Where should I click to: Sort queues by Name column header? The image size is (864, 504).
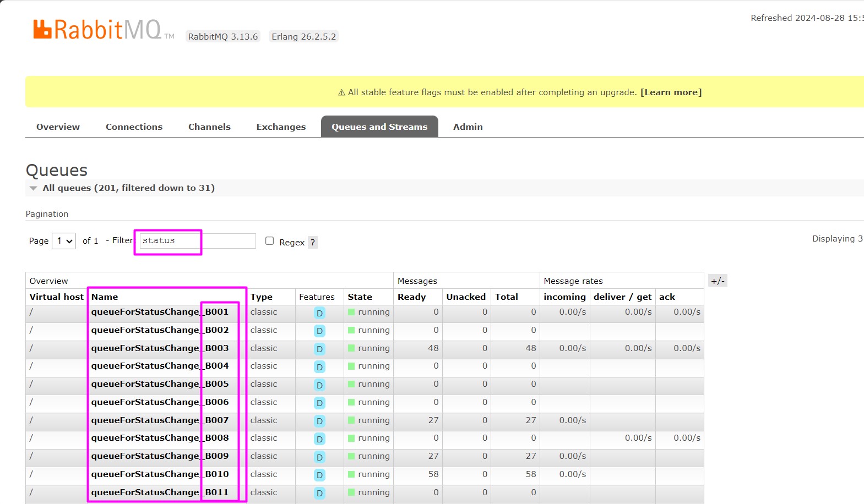point(105,297)
